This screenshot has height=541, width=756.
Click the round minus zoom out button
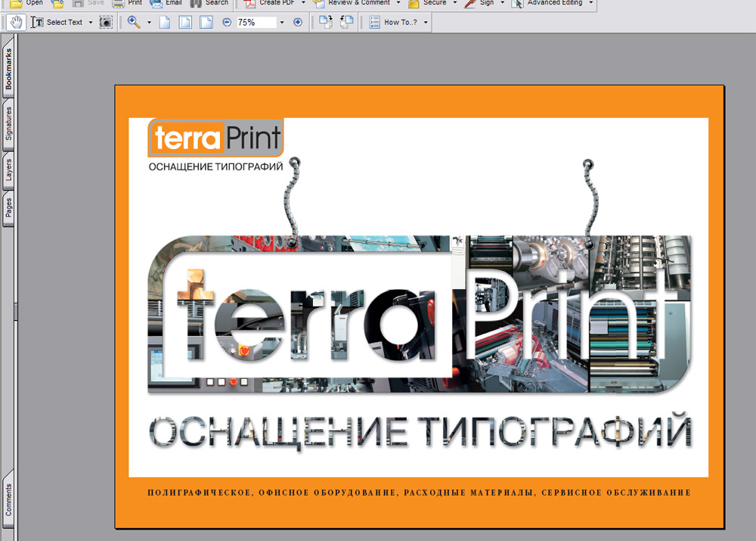[x=227, y=22]
